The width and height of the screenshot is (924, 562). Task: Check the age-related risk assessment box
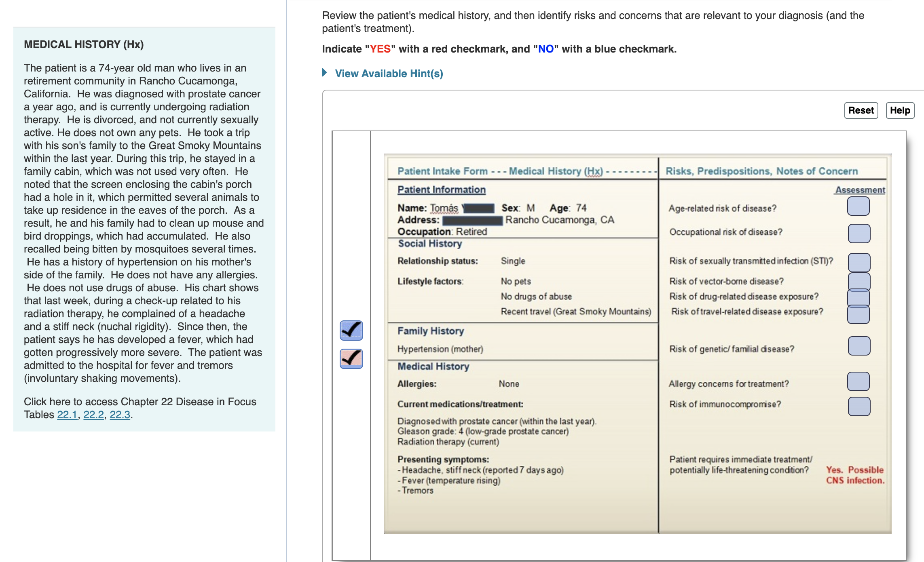859,206
